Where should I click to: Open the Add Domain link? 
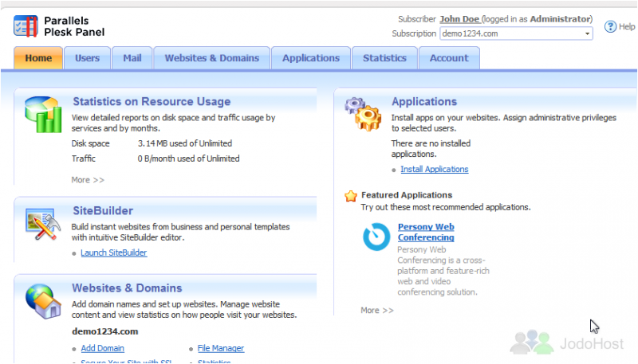click(102, 348)
